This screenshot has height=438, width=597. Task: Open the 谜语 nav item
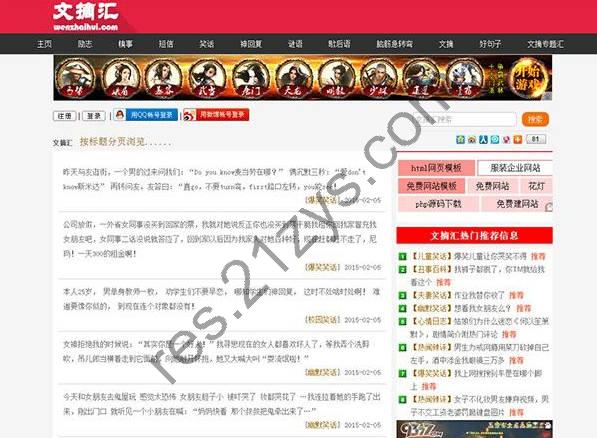pos(295,44)
